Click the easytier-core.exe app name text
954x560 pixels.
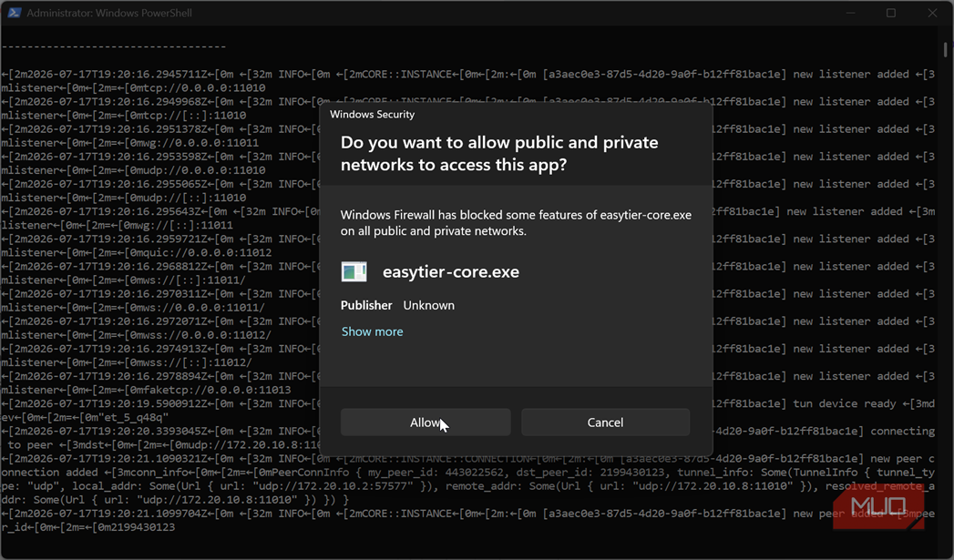click(451, 271)
